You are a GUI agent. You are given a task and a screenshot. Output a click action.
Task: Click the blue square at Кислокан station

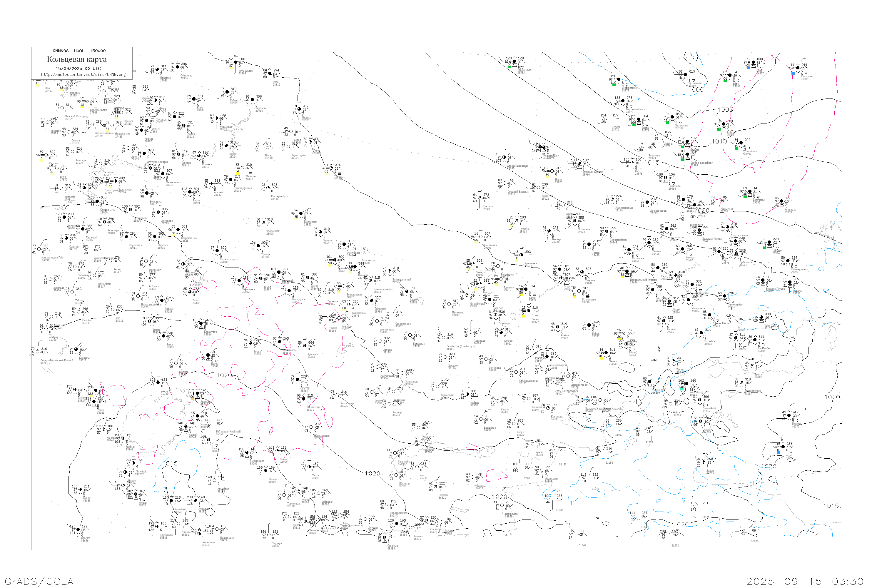coord(793,73)
